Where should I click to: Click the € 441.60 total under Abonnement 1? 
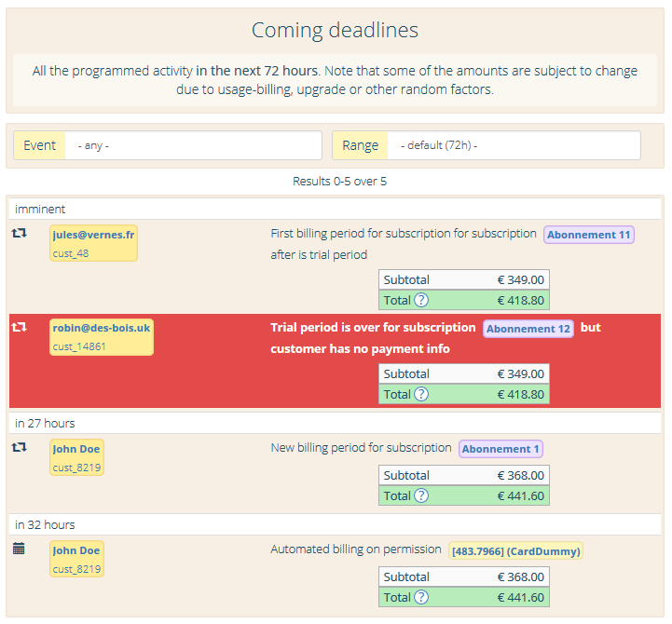pos(520,496)
